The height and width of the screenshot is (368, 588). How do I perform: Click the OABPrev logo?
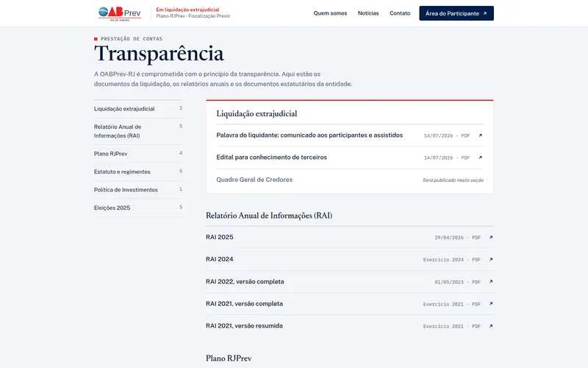[x=120, y=13]
